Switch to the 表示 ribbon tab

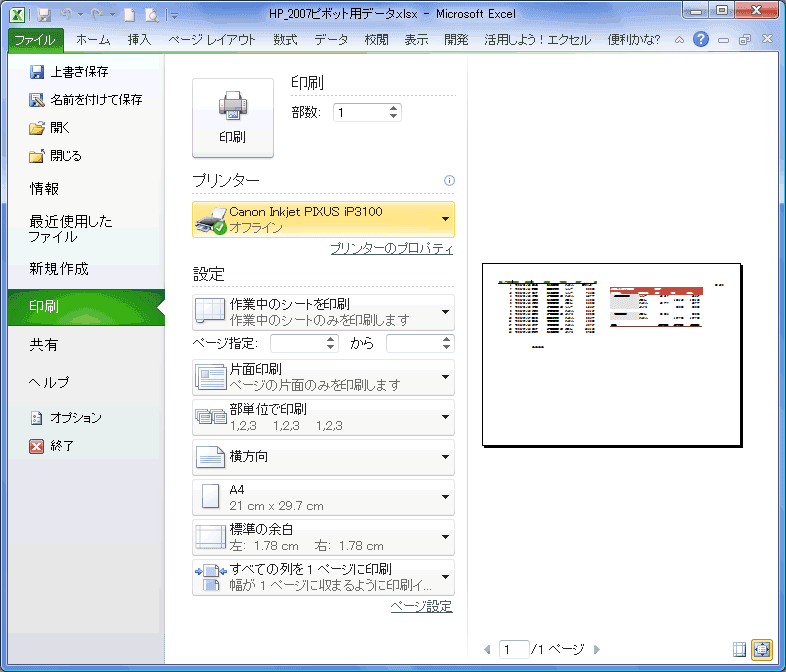(x=417, y=40)
